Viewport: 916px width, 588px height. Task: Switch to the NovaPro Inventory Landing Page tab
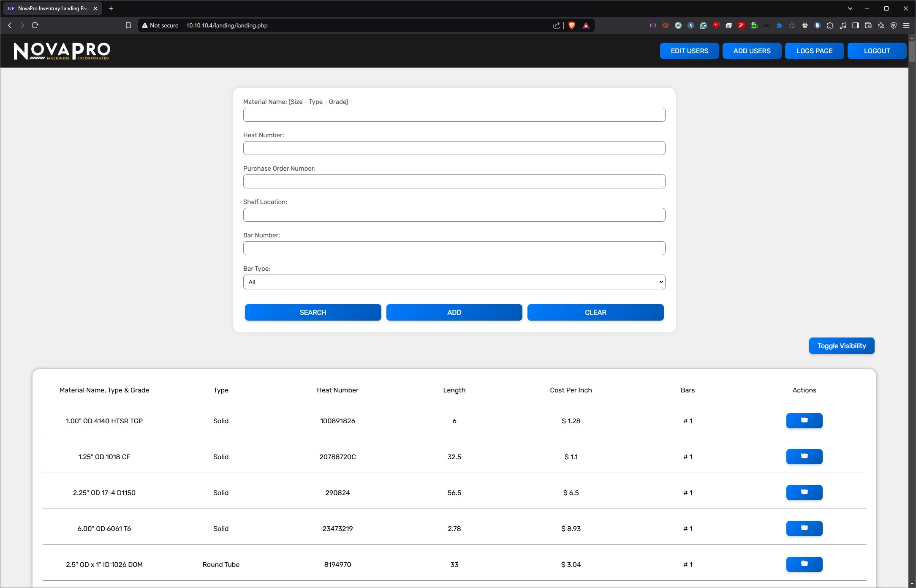51,8
